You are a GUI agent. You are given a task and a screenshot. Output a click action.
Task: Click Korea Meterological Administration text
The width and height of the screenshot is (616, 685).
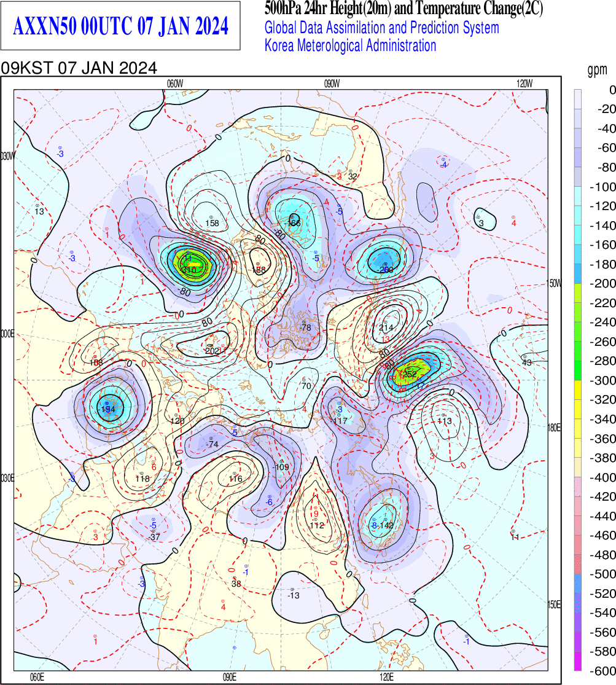351,45
